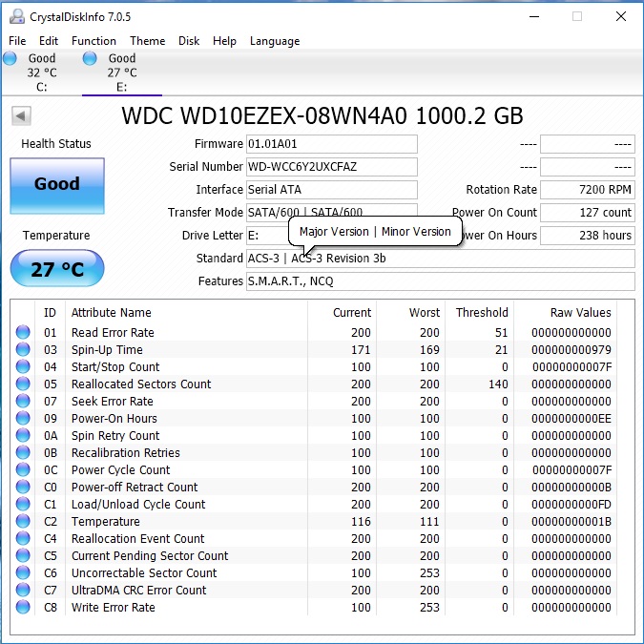
Task: Click status orb for Load/Unload Cycle Count
Action: coord(23,504)
